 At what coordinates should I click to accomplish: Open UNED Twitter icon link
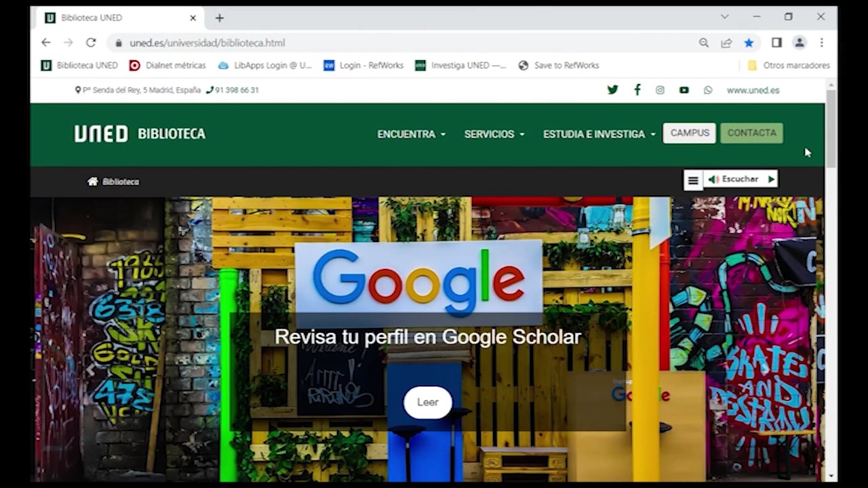612,89
